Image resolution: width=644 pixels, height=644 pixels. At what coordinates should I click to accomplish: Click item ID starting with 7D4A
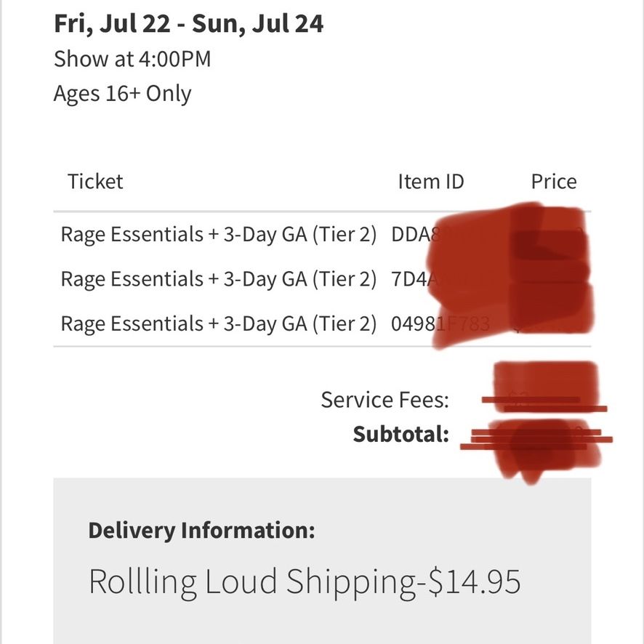(415, 279)
